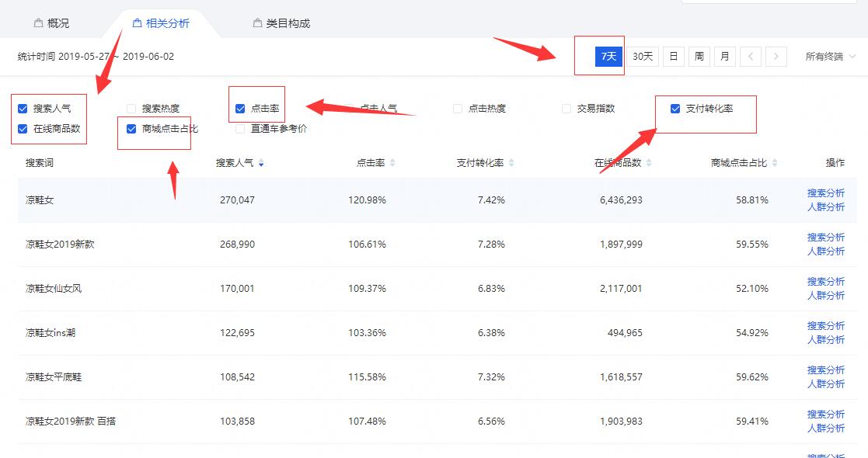Select the search term 凉鞋女ins潮
The height and width of the screenshot is (458, 868).
(x=51, y=333)
